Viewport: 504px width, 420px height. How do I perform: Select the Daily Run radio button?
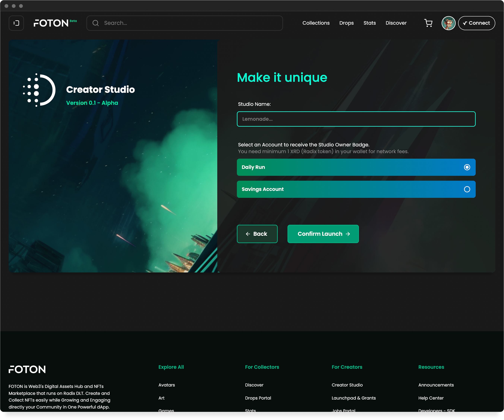(x=467, y=167)
